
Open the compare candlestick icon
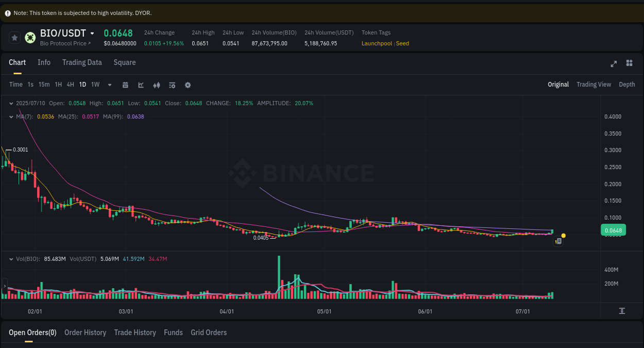[157, 85]
